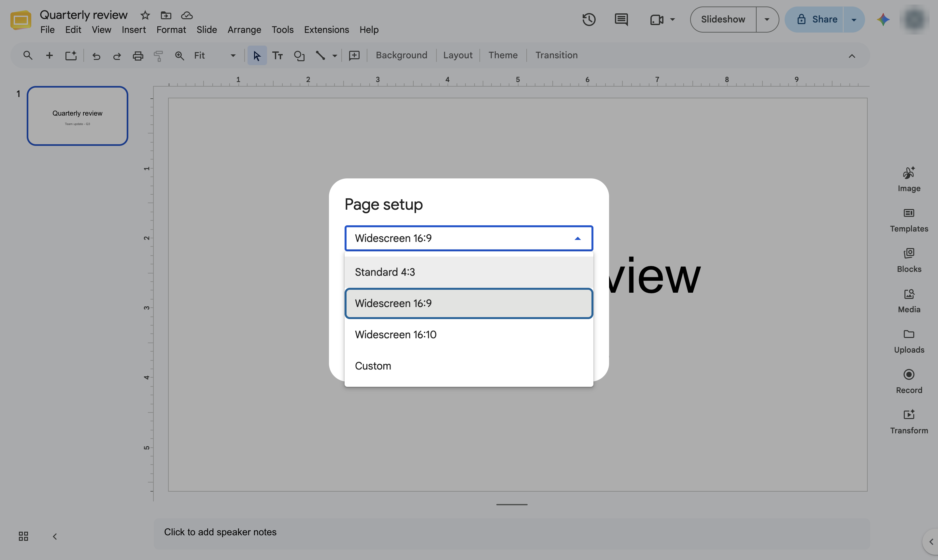Click the video camera meeting icon
938x560 pixels.
click(x=657, y=20)
